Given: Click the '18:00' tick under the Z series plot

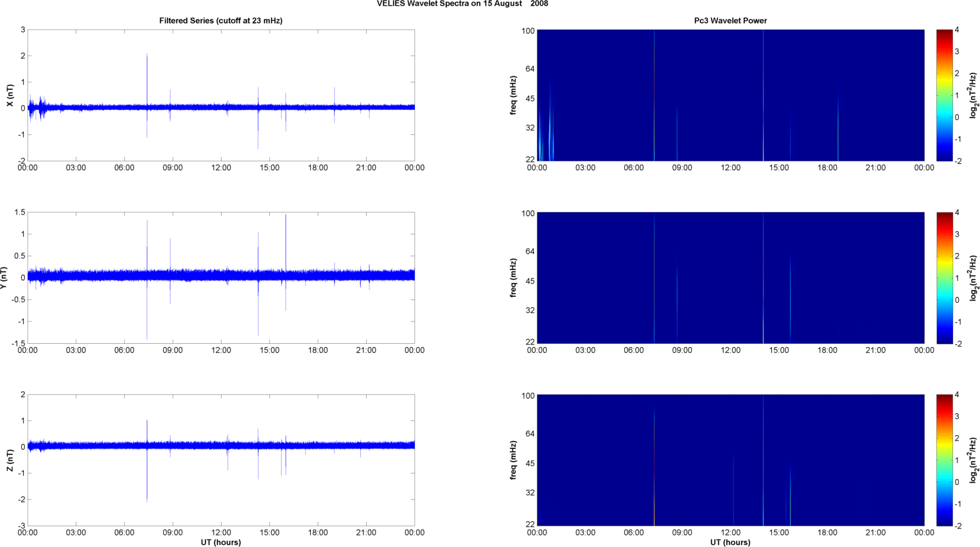Looking at the screenshot, I should click(x=318, y=533).
